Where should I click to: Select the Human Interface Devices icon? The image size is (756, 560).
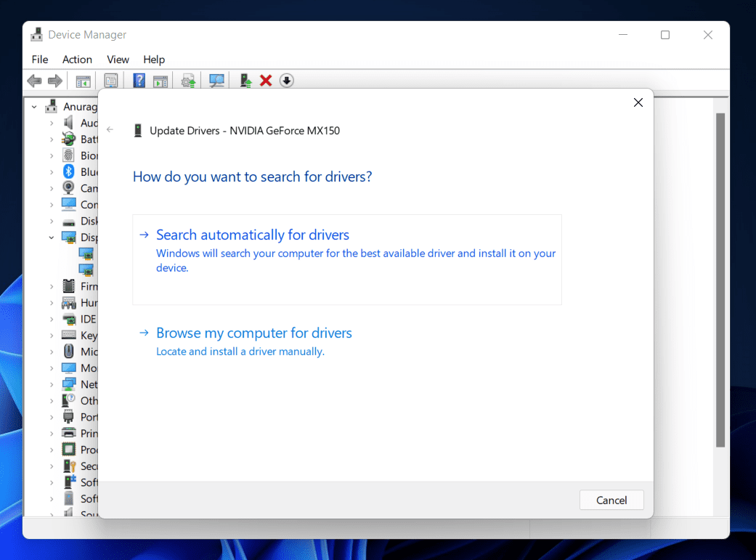pos(68,303)
